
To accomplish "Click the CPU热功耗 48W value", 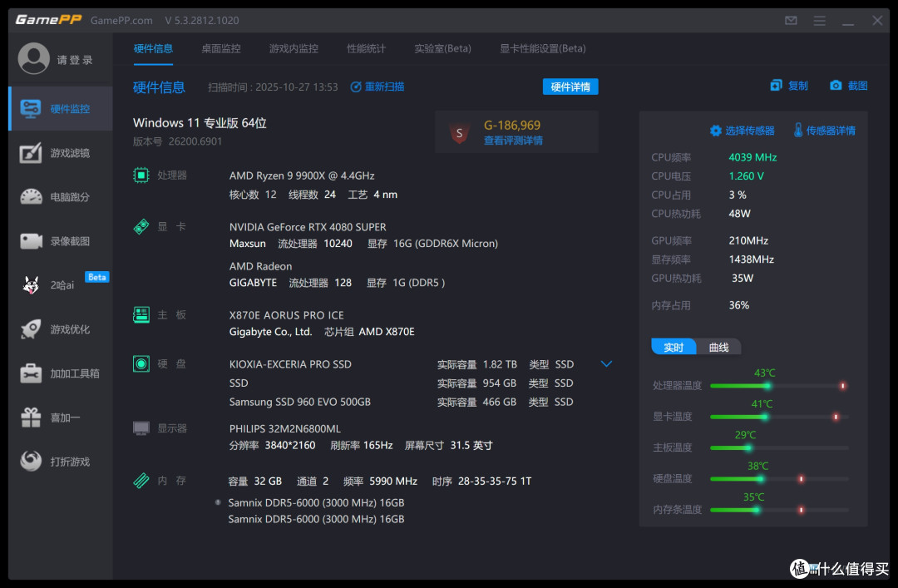I will 739,214.
